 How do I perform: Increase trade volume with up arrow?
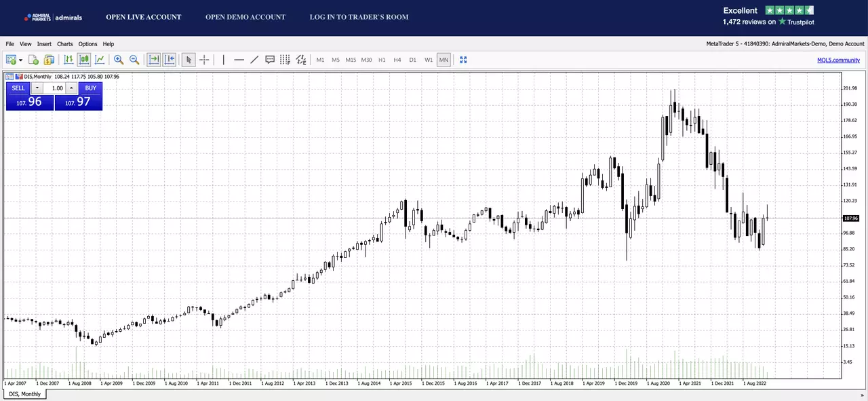click(x=71, y=88)
